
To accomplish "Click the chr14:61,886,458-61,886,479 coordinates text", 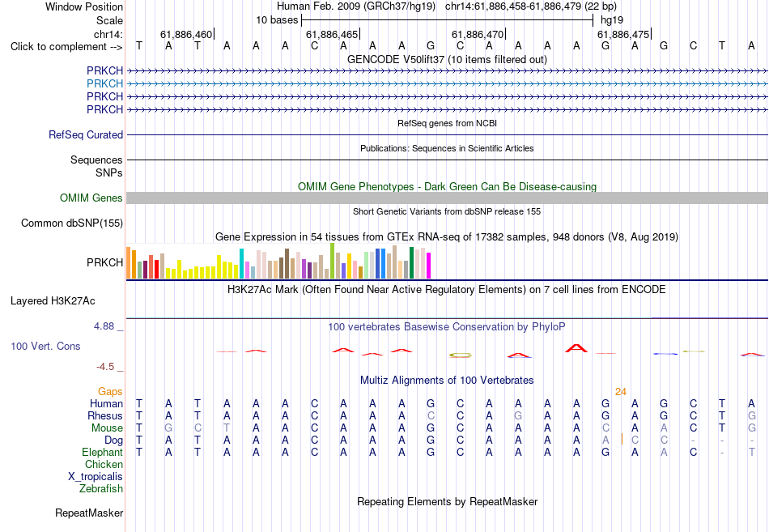I will [x=513, y=6].
